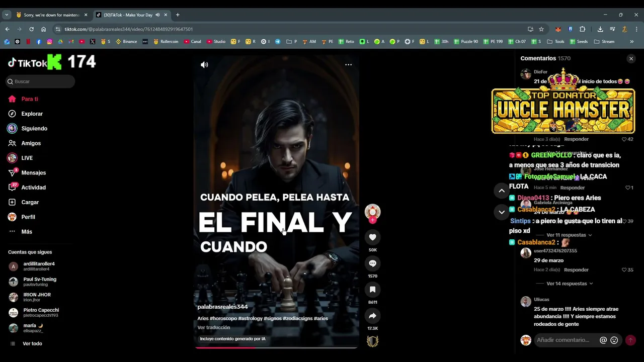Like the video with the heart icon
The height and width of the screenshot is (362, 644).
372,237
